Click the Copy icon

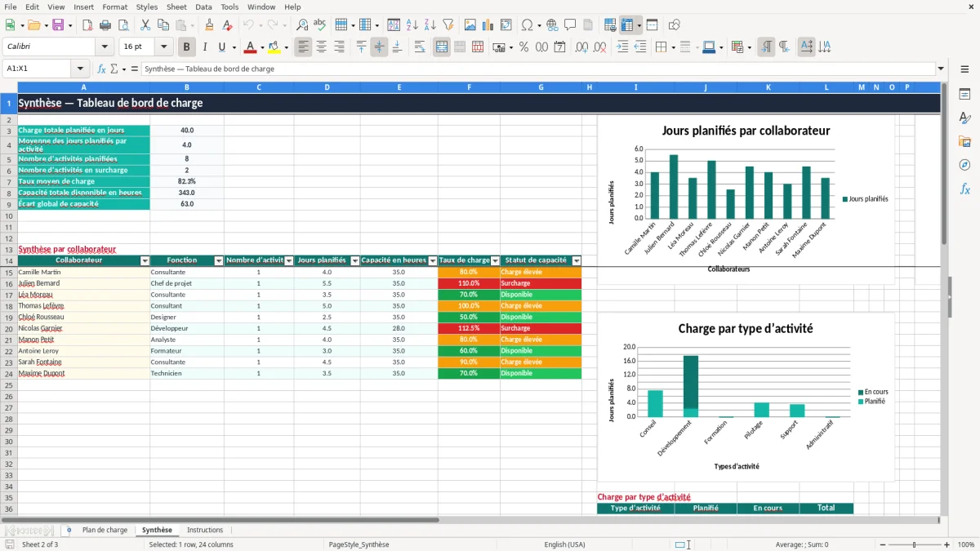pyautogui.click(x=163, y=25)
